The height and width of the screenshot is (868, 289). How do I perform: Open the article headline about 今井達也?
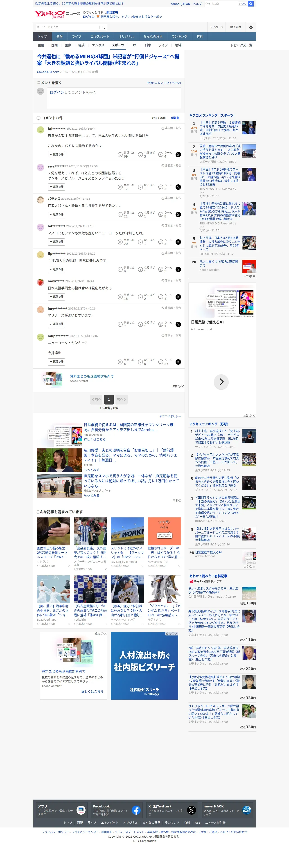pyautogui.click(x=108, y=60)
